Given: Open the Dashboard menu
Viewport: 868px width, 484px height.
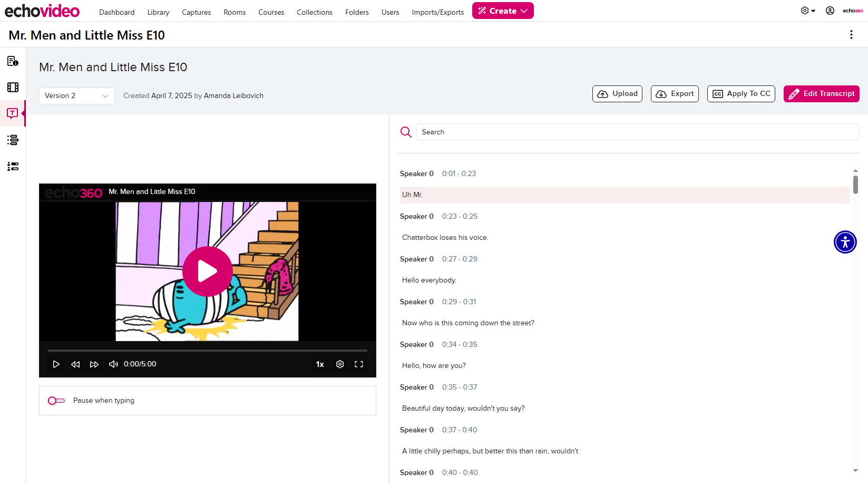Looking at the screenshot, I should pyautogui.click(x=117, y=12).
